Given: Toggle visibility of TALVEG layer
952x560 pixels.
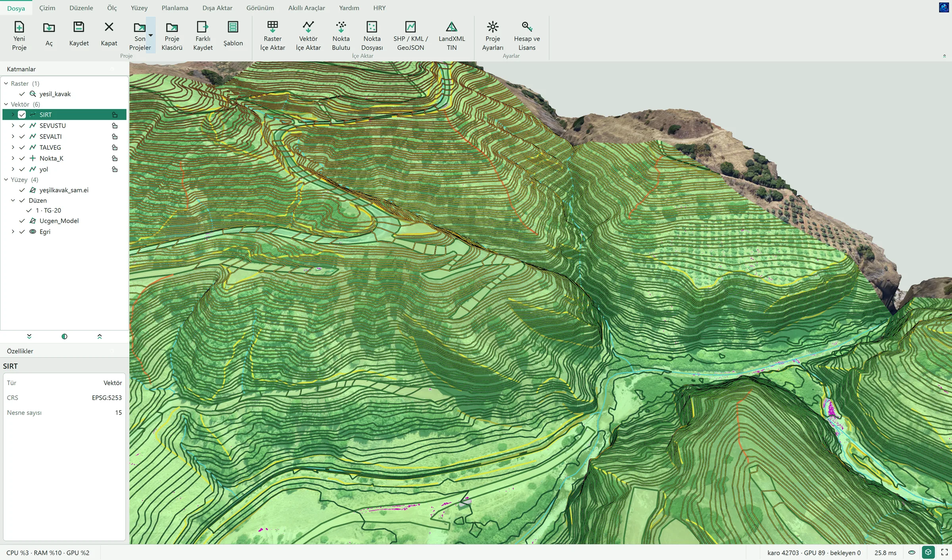Looking at the screenshot, I should (22, 148).
